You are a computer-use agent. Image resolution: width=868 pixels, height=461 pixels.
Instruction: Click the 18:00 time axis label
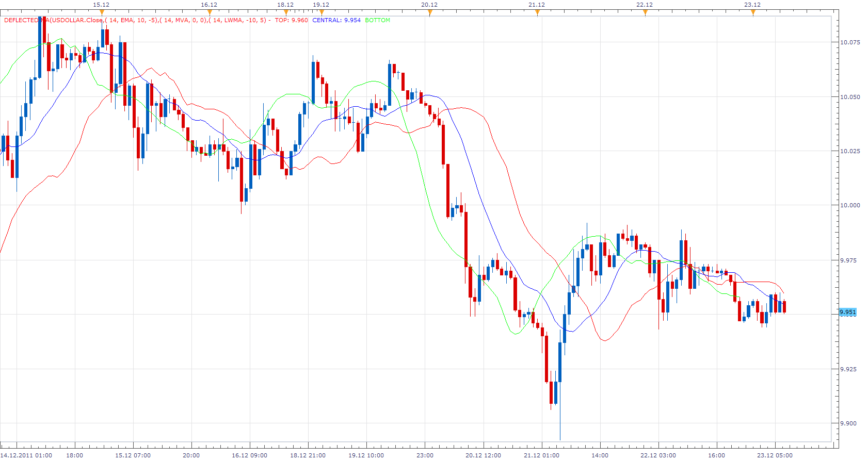click(x=75, y=455)
